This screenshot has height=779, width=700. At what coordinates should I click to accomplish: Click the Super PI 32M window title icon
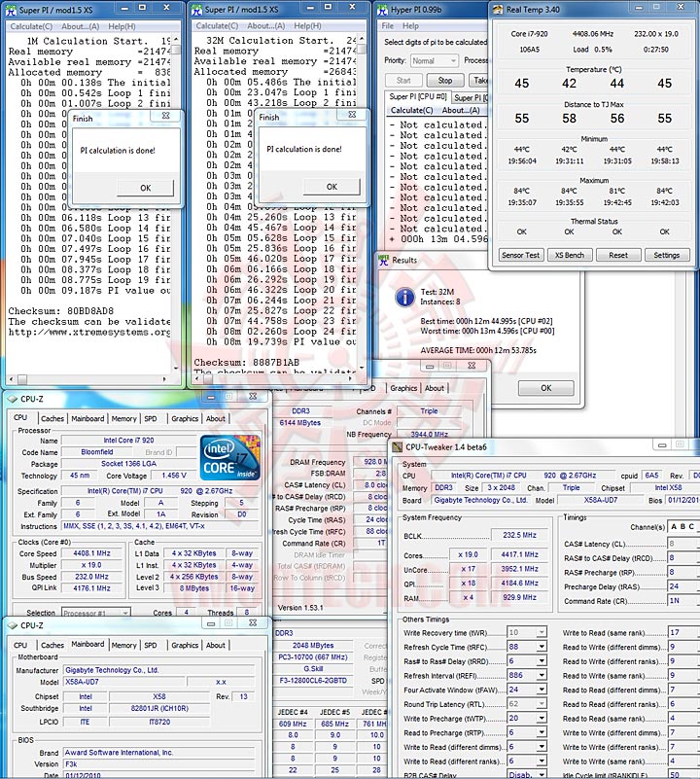pos(196,10)
